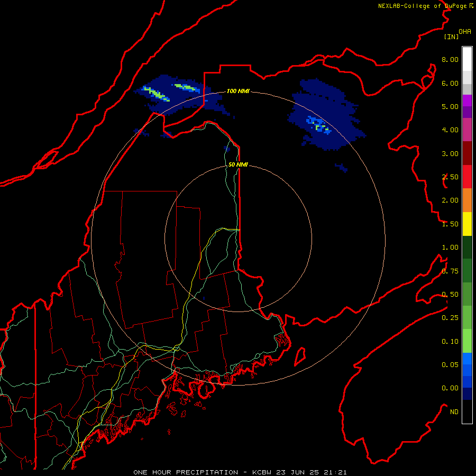Pick the pink legend swatch near 4.00
The height and width of the screenshot is (476, 476).
(467, 130)
